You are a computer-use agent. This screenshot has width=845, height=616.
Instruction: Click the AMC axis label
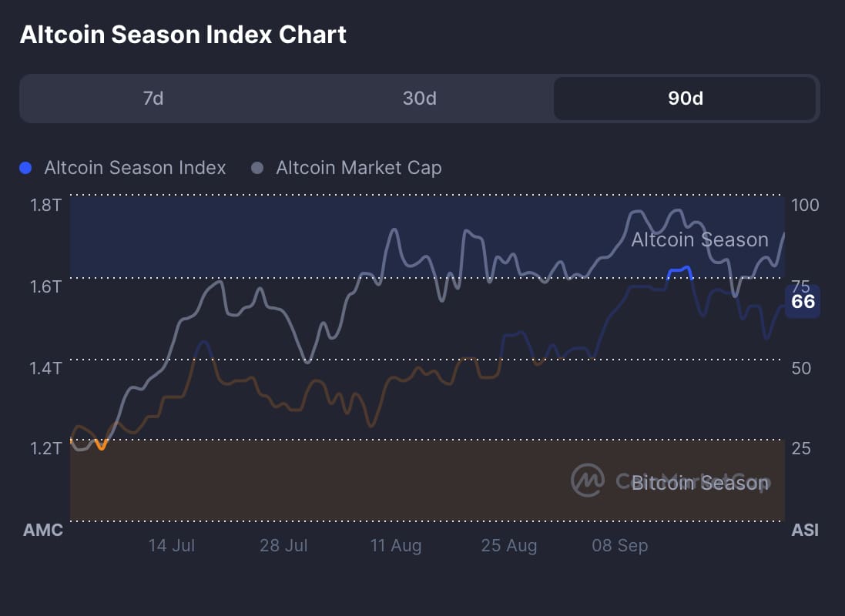click(43, 530)
